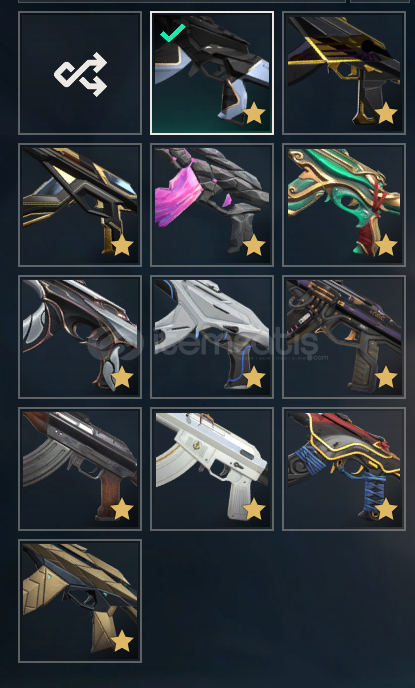The width and height of the screenshot is (415, 688).
Task: Select the silver and bronze ornate skin
Action: (80, 337)
